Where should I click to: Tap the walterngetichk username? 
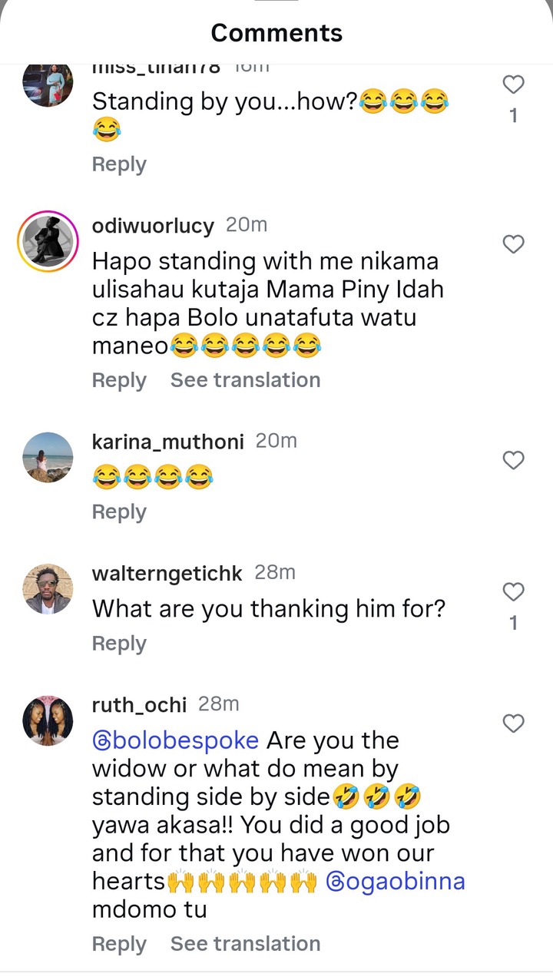(167, 574)
